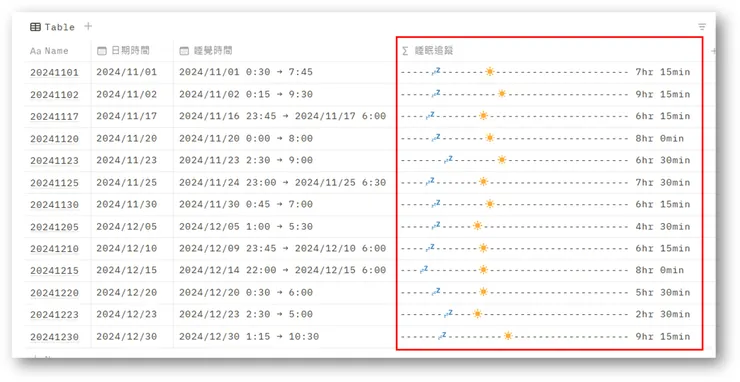Select date cell 2024/12/30
Viewport: 740px width, 382px height.
(126, 337)
